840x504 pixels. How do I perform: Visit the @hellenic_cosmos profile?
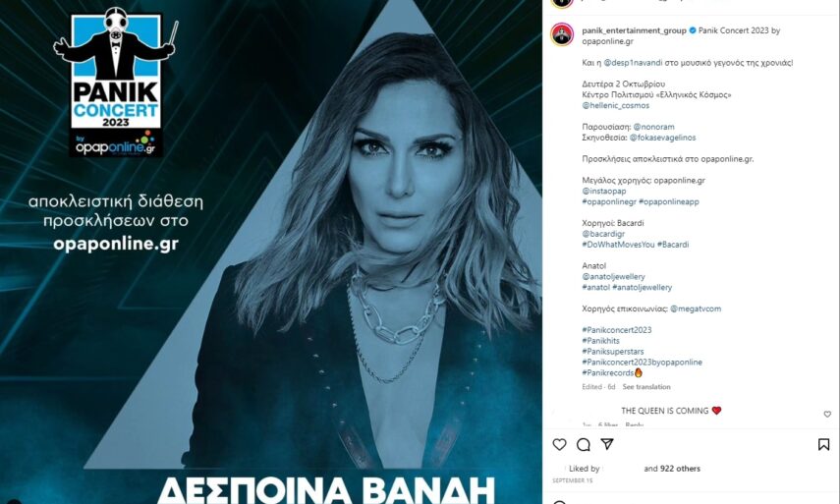616,105
